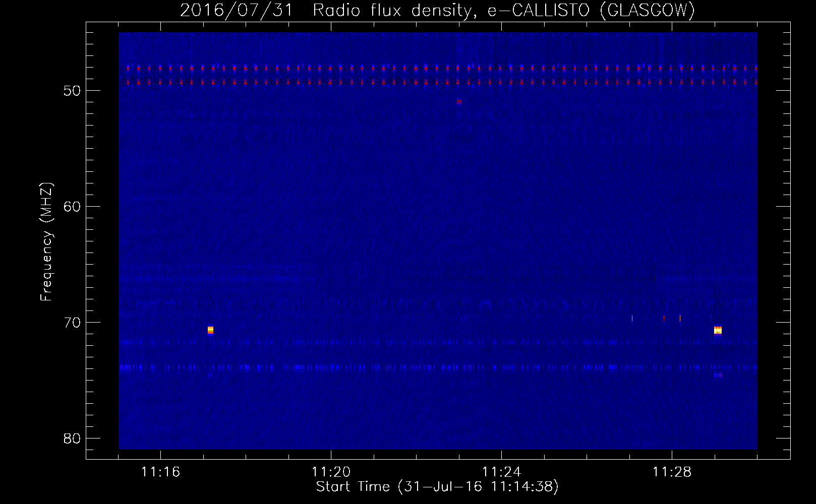Click the "Frequency (MHZ)" axis label
Screen dimensions: 816x504
(46, 242)
